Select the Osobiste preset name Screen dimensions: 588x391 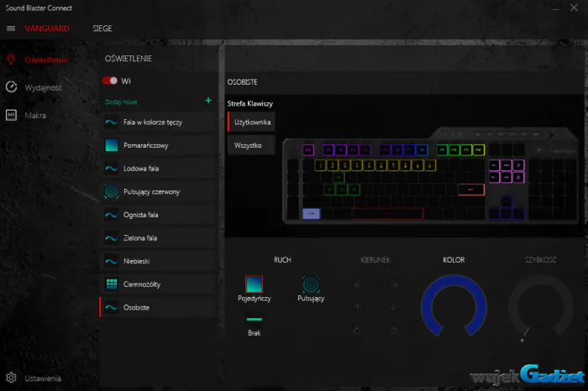click(136, 307)
